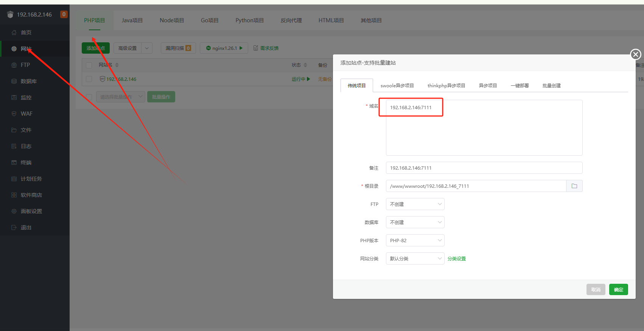The height and width of the screenshot is (331, 644).
Task: Tick the select-all checkbox in table header
Action: click(89, 65)
